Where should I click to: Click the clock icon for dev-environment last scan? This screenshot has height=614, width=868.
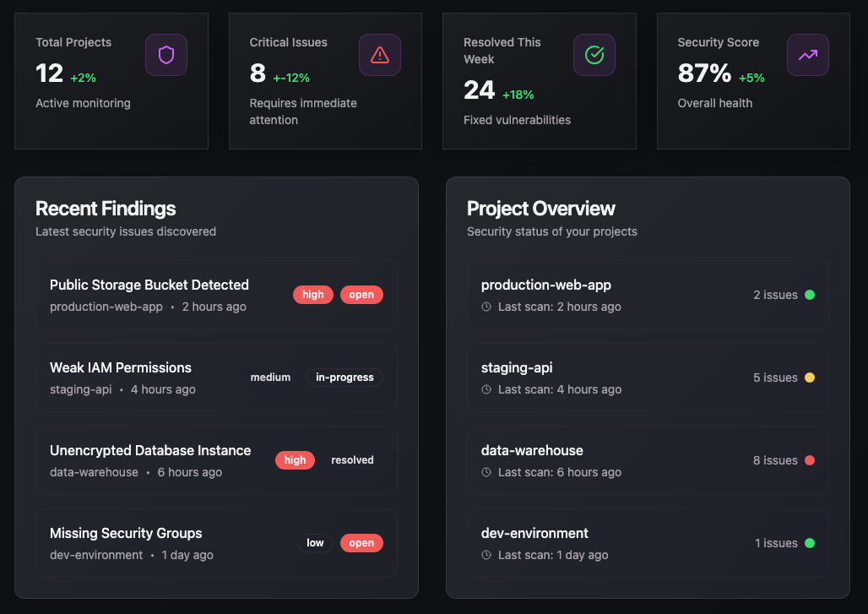coord(484,555)
